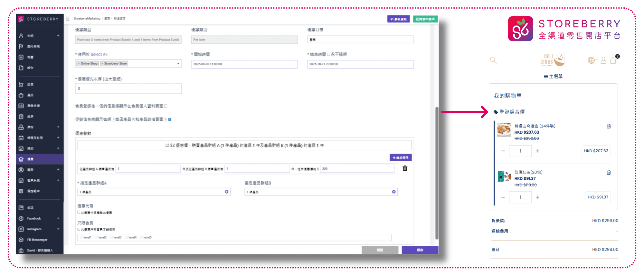644x275 pixels.
Task: Open the 主選單 main menu in shop preview
Action: pos(553,76)
